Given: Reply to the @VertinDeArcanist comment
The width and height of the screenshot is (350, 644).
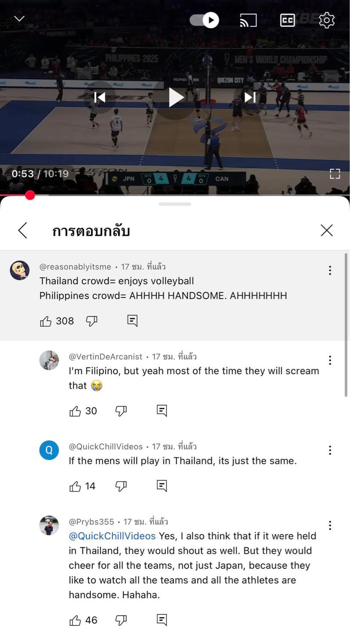Looking at the screenshot, I should click(162, 411).
